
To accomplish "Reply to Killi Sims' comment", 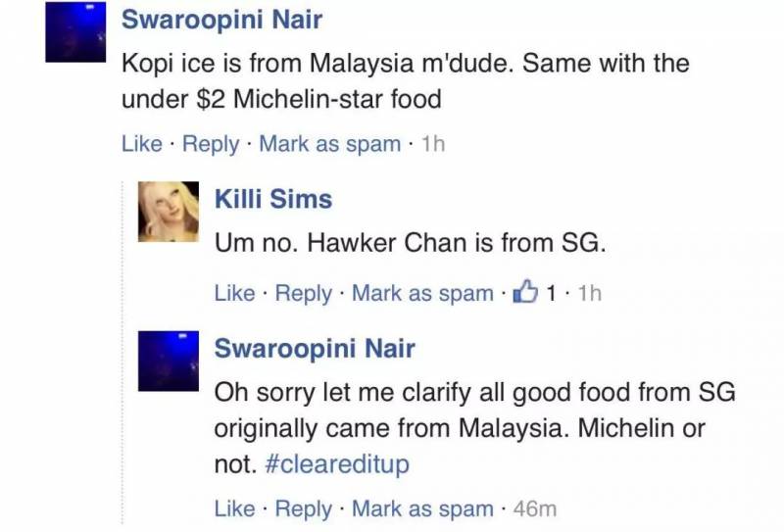I will pos(304,294).
